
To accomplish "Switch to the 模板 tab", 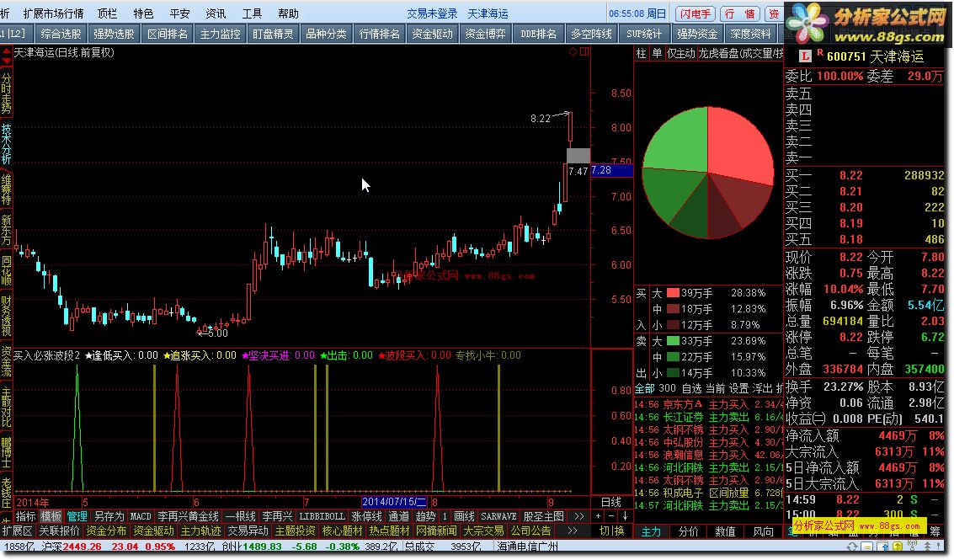I will tap(51, 516).
